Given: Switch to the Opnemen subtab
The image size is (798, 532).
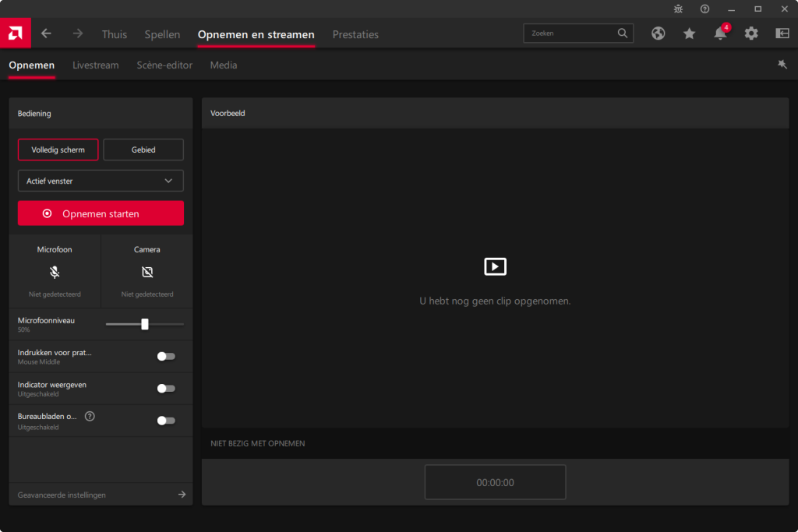Looking at the screenshot, I should 31,65.
